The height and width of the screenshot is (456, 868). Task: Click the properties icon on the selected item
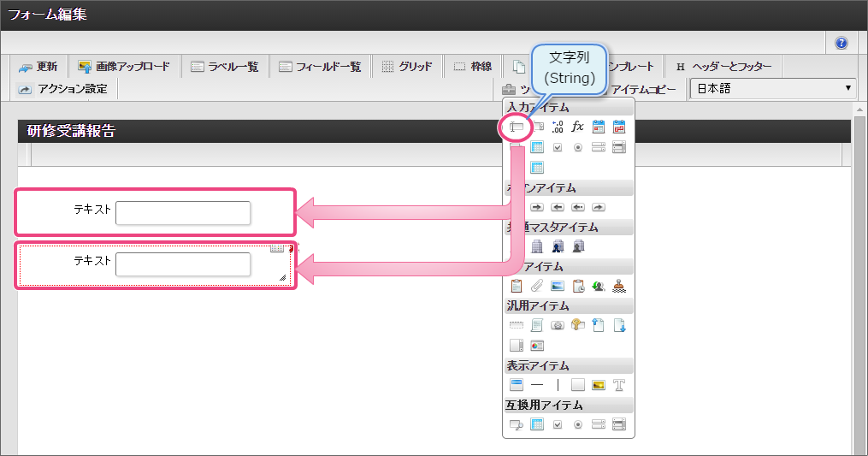coord(277,248)
